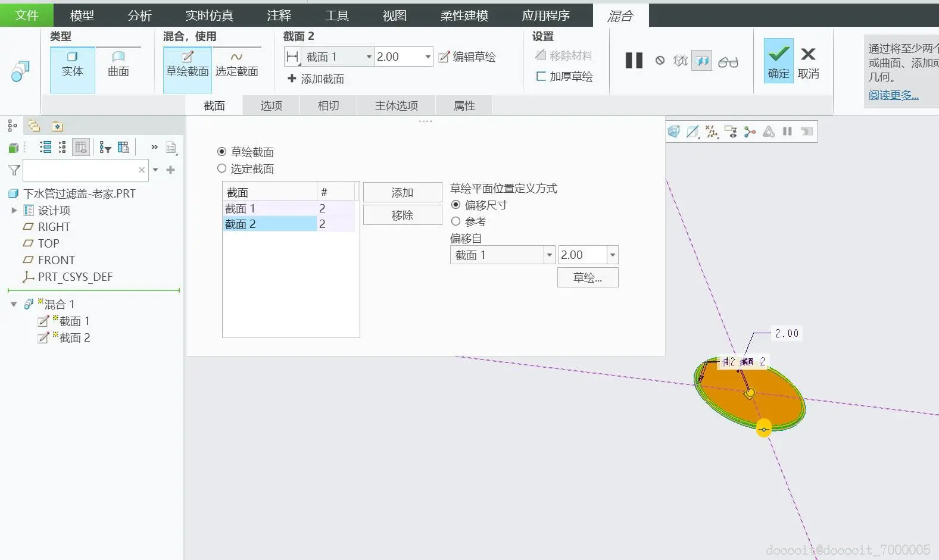Click the funnel search filter icon
The width and height of the screenshot is (939, 560).
pos(14,170)
